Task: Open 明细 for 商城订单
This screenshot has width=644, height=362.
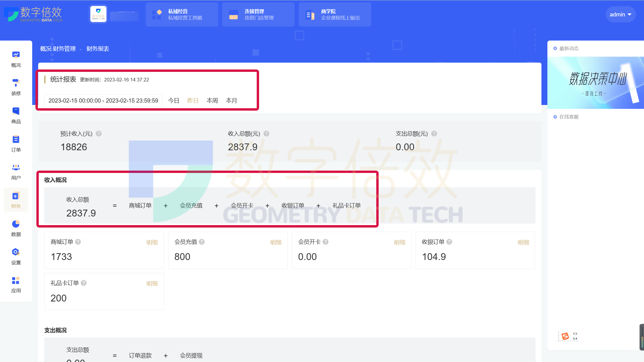Action: pyautogui.click(x=152, y=242)
